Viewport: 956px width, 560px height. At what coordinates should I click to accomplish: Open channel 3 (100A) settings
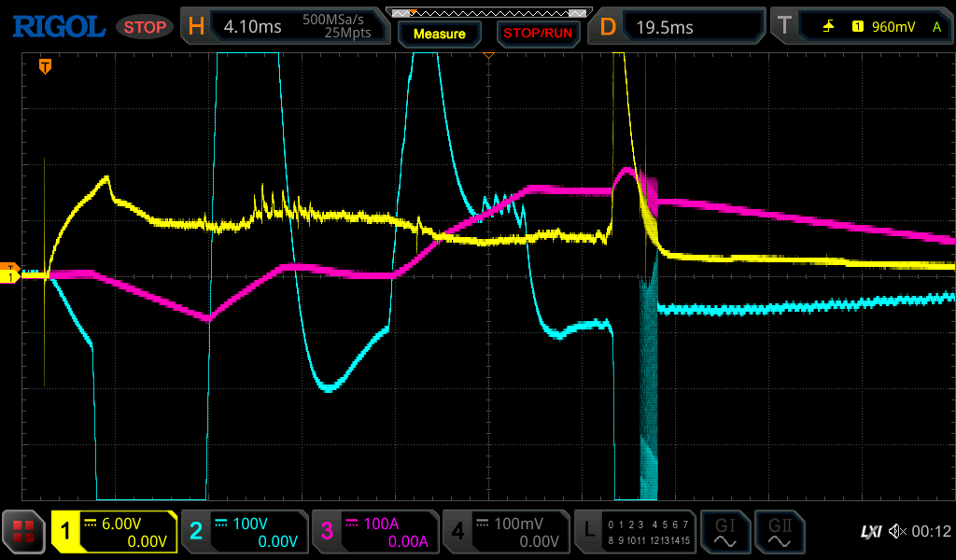point(374,532)
